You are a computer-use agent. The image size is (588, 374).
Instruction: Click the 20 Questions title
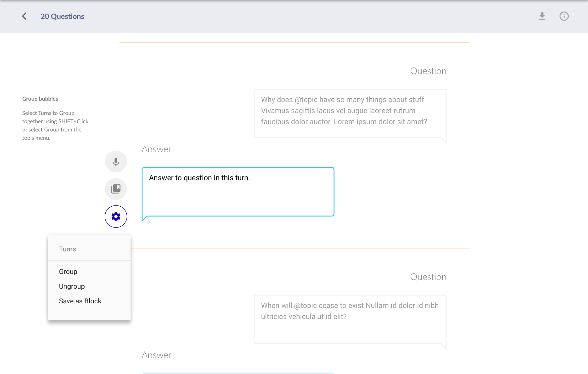pos(62,16)
